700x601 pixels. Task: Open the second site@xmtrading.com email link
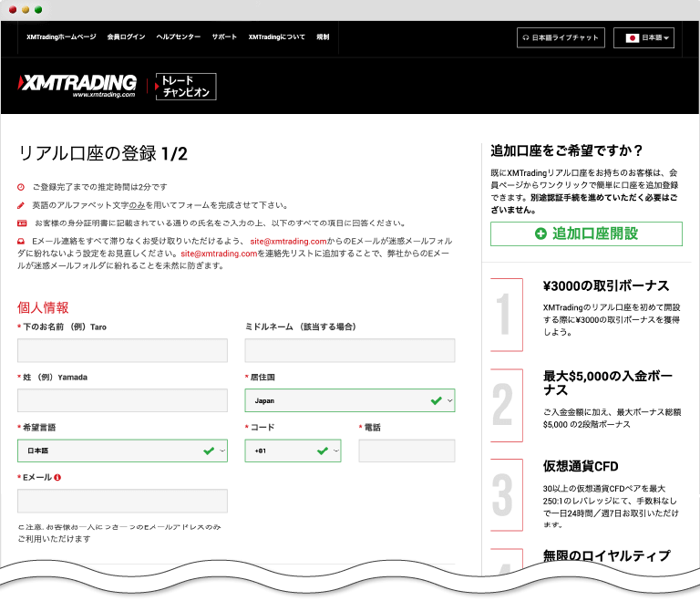pyautogui.click(x=219, y=254)
